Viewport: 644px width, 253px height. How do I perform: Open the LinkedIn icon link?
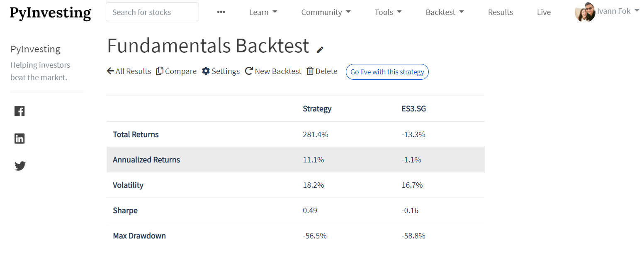(x=19, y=138)
